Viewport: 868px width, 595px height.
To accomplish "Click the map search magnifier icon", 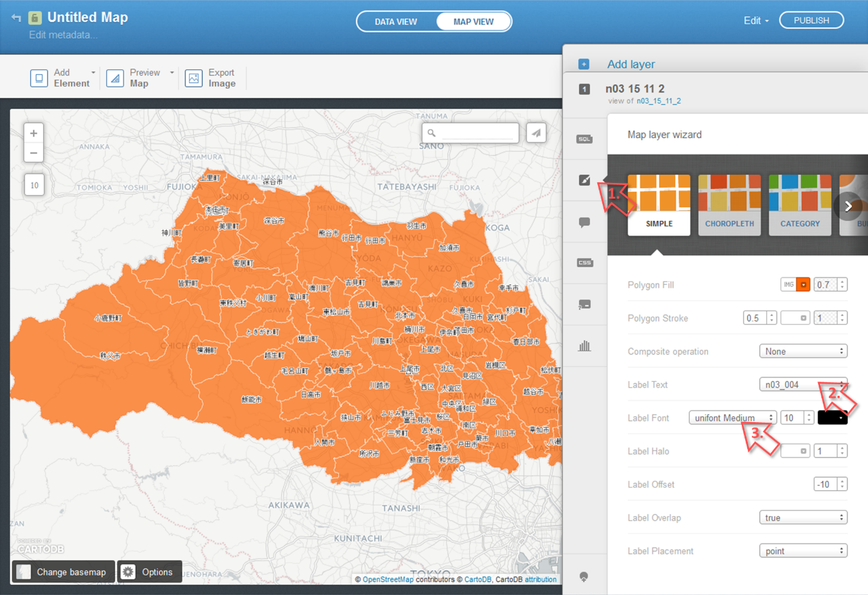I will click(432, 133).
